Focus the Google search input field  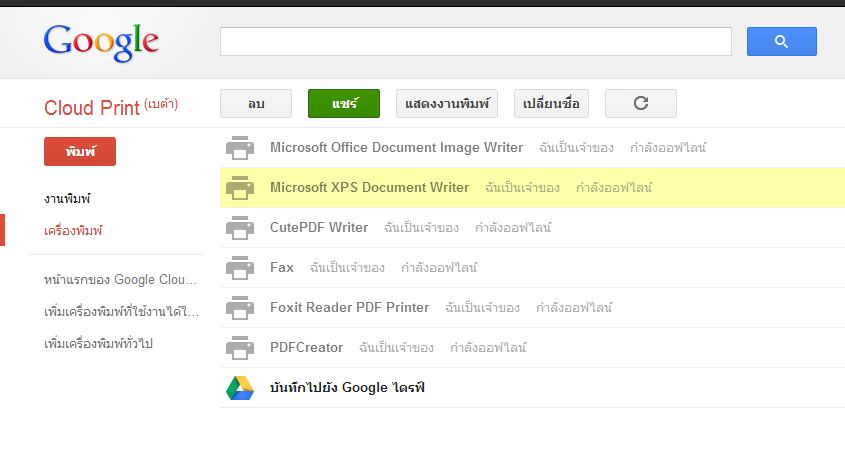476,42
